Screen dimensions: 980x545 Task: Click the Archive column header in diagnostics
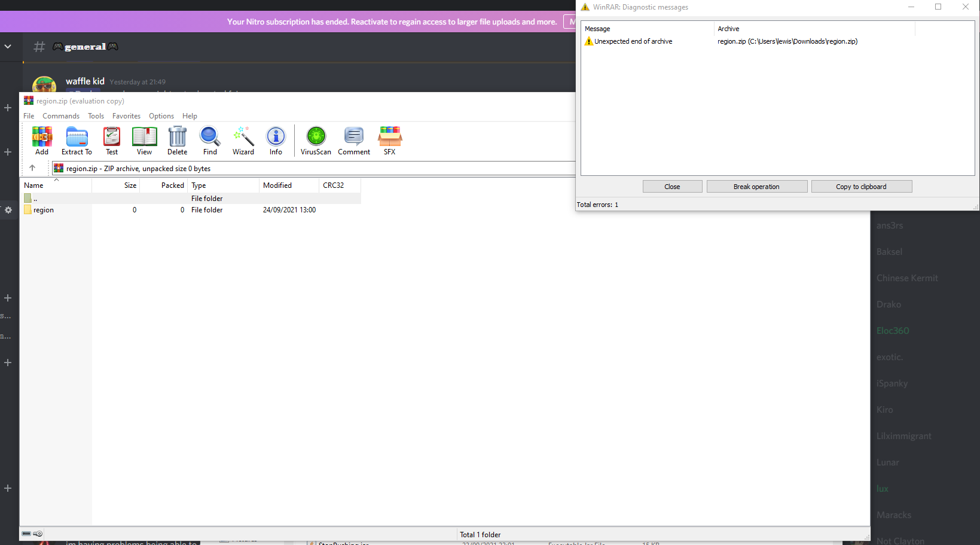point(814,29)
